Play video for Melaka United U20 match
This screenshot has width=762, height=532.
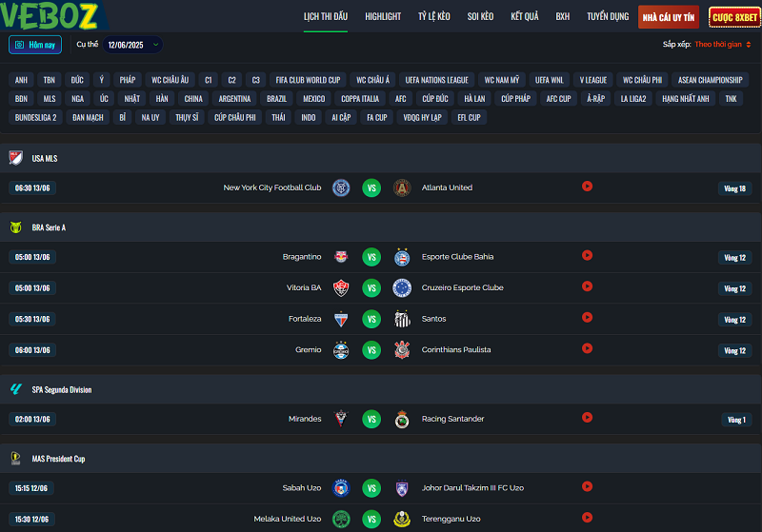587,518
